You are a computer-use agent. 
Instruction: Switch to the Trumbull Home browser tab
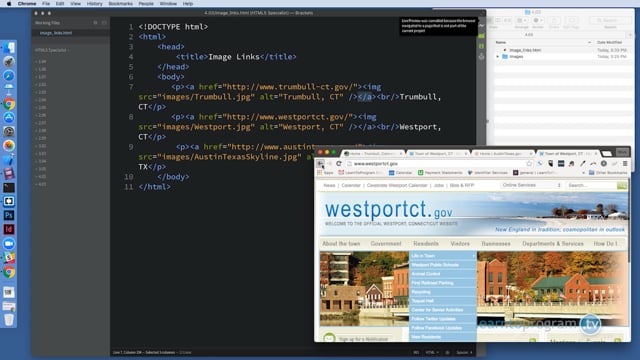(372, 153)
